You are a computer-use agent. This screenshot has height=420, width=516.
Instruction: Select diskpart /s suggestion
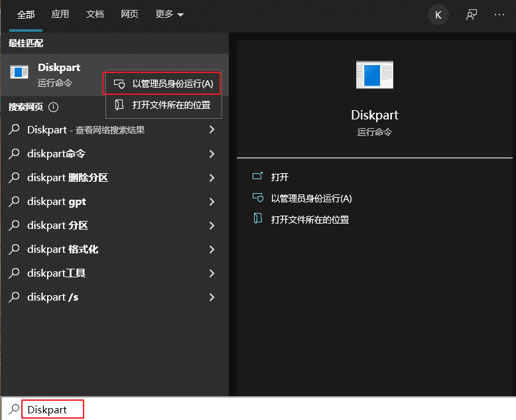click(114, 297)
